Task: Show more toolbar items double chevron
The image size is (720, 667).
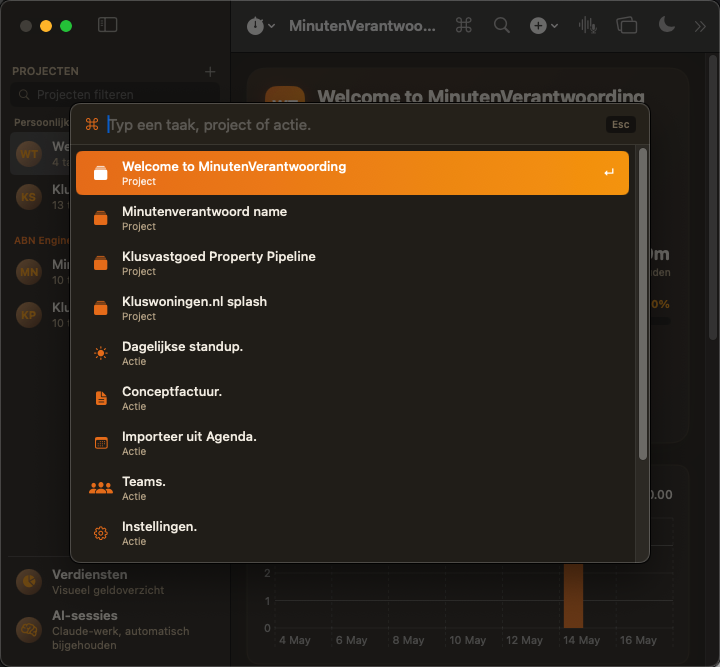Action: (700, 26)
